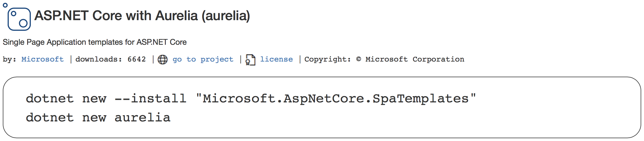Click the Single Page Application templates description
The image size is (644, 141).
(x=95, y=42)
